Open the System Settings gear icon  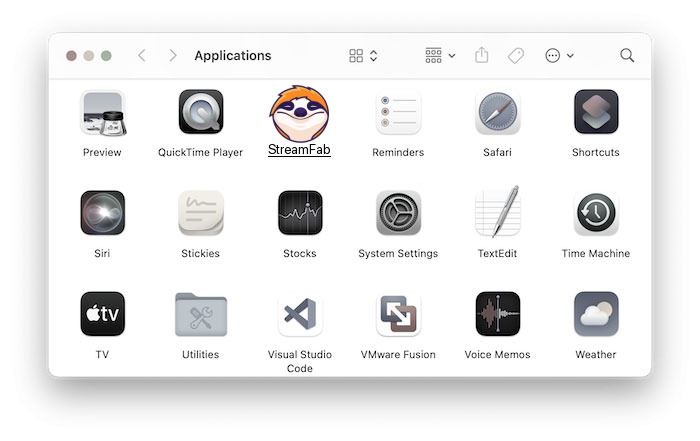[398, 213]
